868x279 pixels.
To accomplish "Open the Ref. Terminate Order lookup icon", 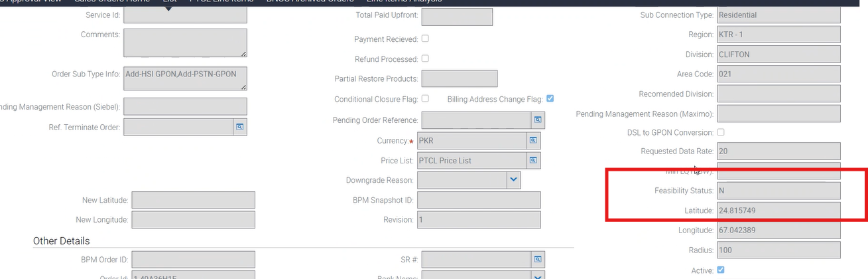I will [240, 126].
